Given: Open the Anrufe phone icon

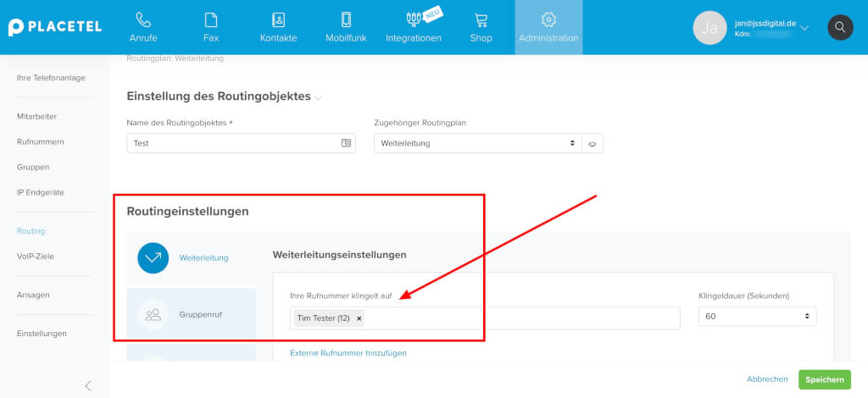Looking at the screenshot, I should tap(143, 20).
